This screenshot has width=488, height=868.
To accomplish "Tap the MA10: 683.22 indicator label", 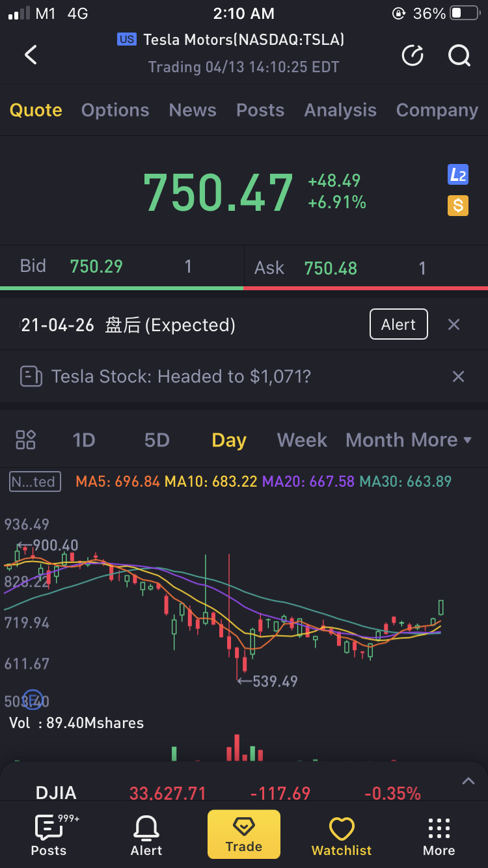I will pos(211,481).
